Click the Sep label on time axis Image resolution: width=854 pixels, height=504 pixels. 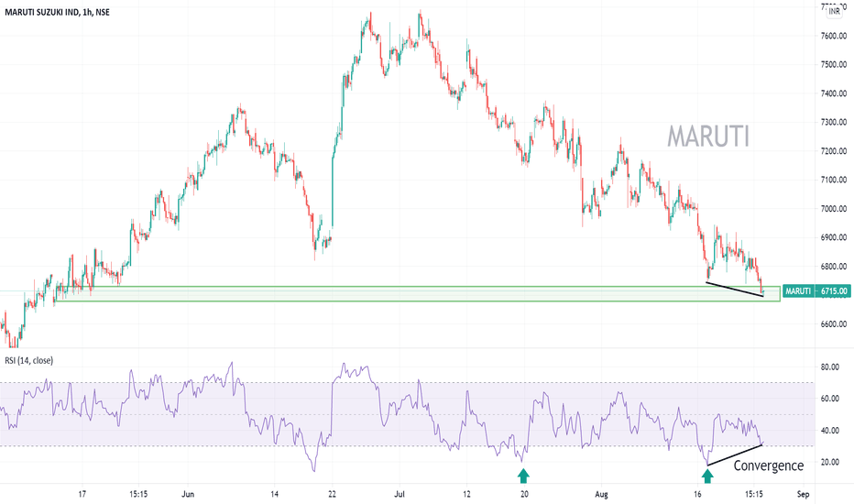pos(803,495)
